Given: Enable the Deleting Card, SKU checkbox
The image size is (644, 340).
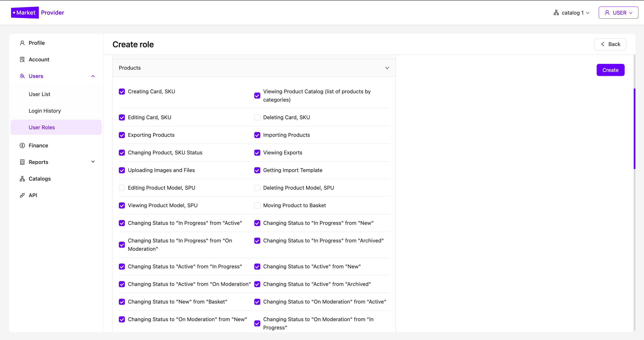Looking at the screenshot, I should pos(257,117).
